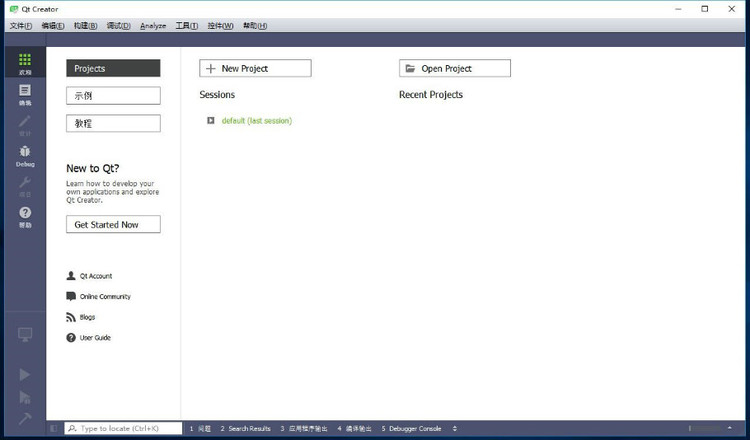
Task: Open the Edit menu
Action: (x=53, y=26)
